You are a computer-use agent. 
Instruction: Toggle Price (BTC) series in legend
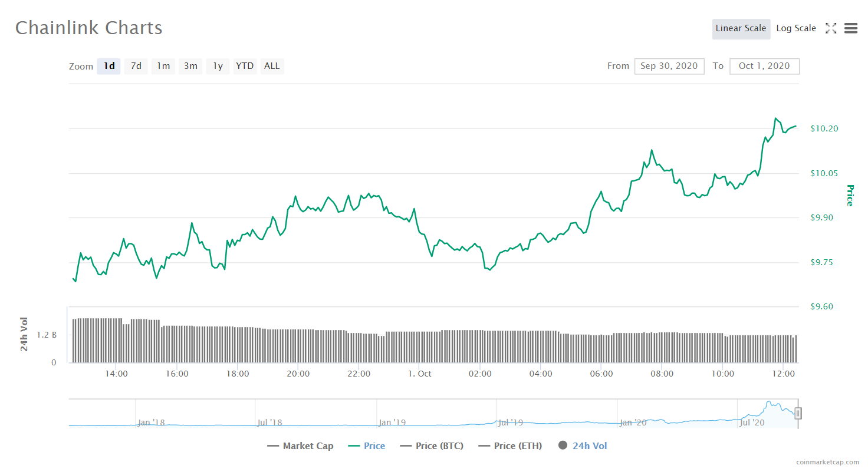432,446
